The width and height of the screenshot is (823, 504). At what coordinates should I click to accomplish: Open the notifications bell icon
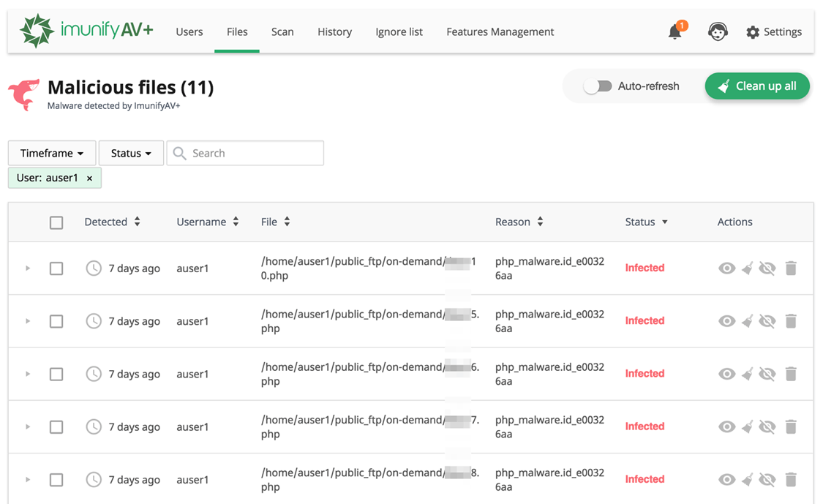(674, 32)
